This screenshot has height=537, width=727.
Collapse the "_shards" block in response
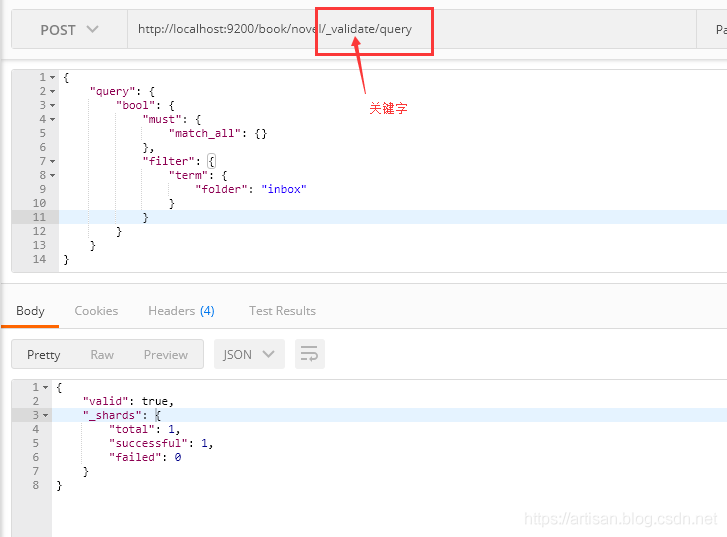[x=46, y=415]
